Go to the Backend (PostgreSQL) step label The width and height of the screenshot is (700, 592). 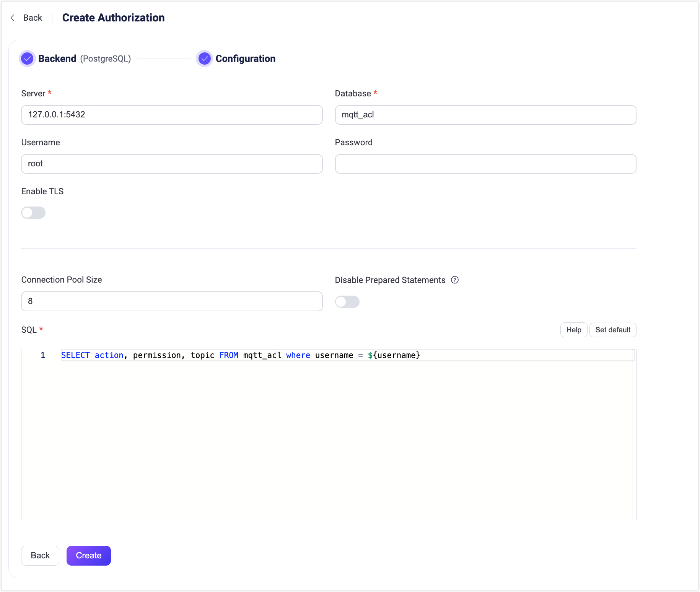click(85, 59)
